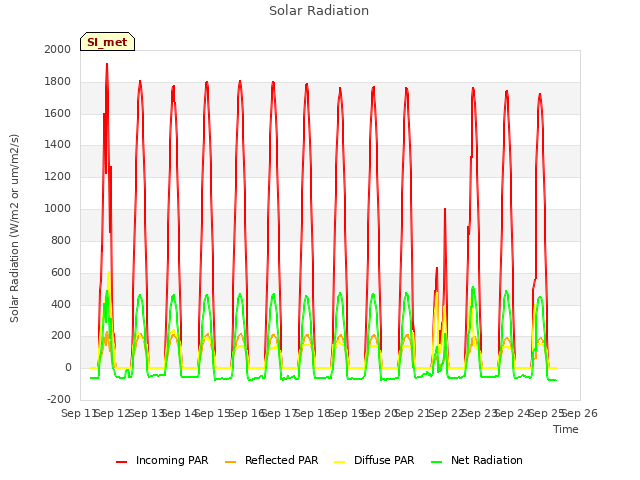Click the Time x-axis label
The image size is (640, 480).
pyautogui.click(x=566, y=429)
